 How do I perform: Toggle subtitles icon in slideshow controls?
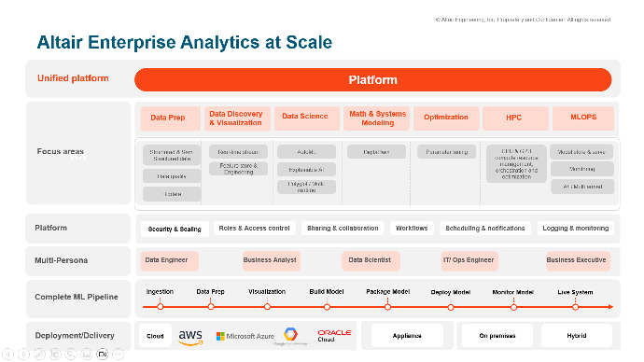86,354
